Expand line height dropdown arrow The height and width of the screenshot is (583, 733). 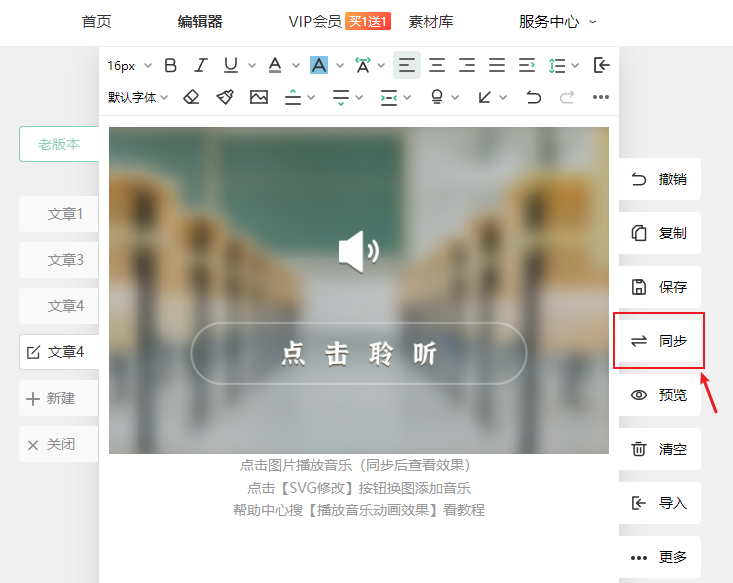575,65
